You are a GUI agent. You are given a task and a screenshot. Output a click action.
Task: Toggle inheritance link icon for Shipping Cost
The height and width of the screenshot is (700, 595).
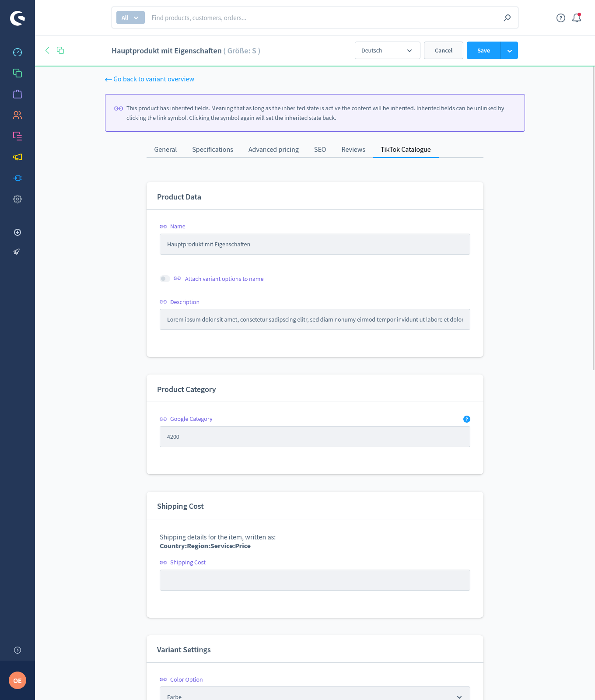coord(163,563)
